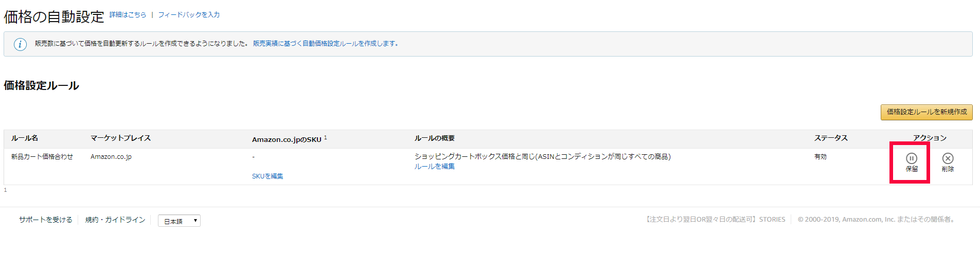Click the 有効 status text in the rule row
Image resolution: width=980 pixels, height=253 pixels.
pyautogui.click(x=821, y=157)
